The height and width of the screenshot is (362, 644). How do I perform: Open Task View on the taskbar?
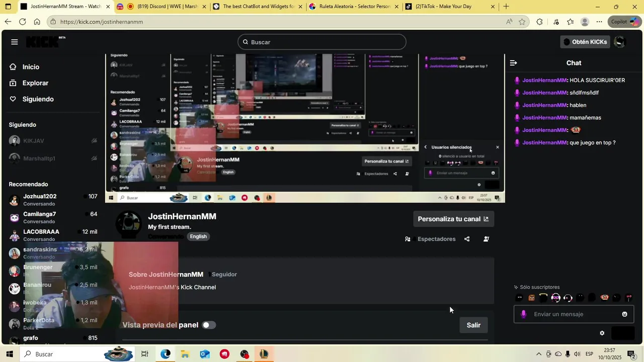[x=145, y=354]
